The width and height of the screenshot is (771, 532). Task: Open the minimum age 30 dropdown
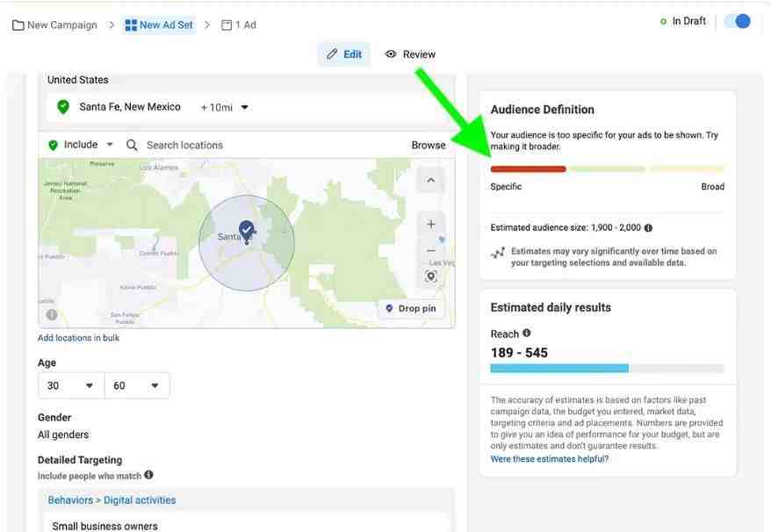coord(71,385)
